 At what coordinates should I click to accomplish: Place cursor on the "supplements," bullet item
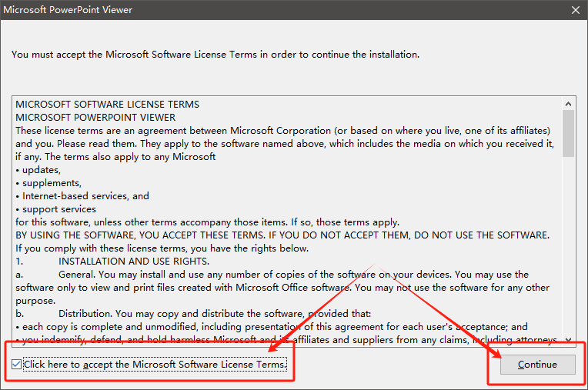[52, 183]
